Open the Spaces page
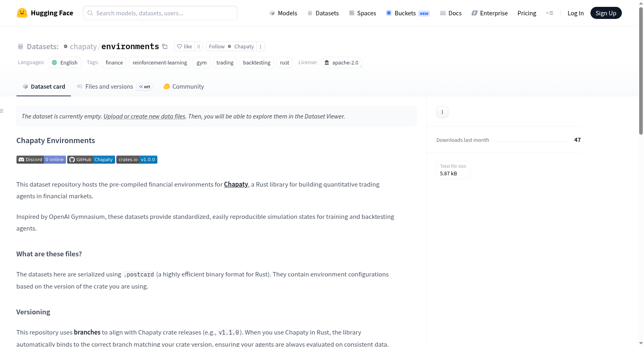The width and height of the screenshot is (644, 347). point(363,13)
